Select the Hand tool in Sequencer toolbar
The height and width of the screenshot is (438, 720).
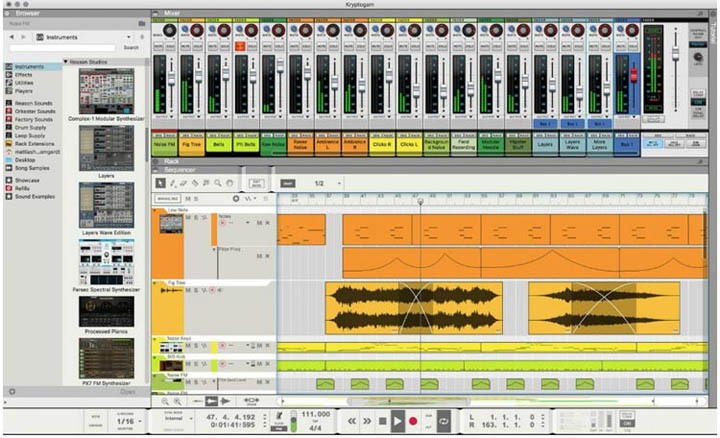[229, 183]
